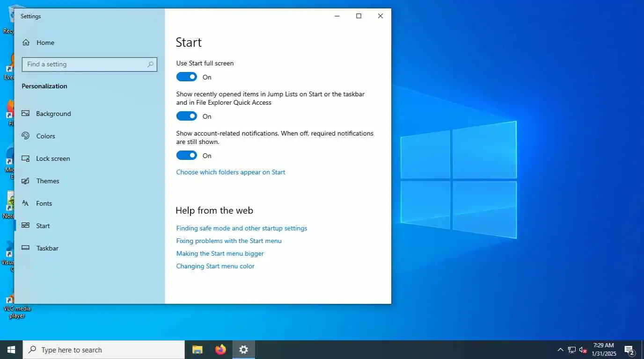Focus the Find a setting search box
The image size is (644, 359).
[89, 65]
